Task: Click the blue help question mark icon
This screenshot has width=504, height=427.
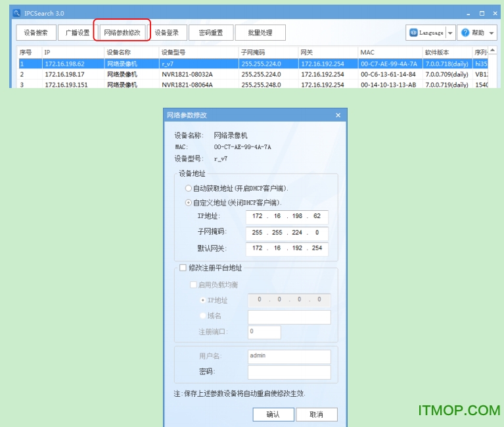Action: pos(465,33)
